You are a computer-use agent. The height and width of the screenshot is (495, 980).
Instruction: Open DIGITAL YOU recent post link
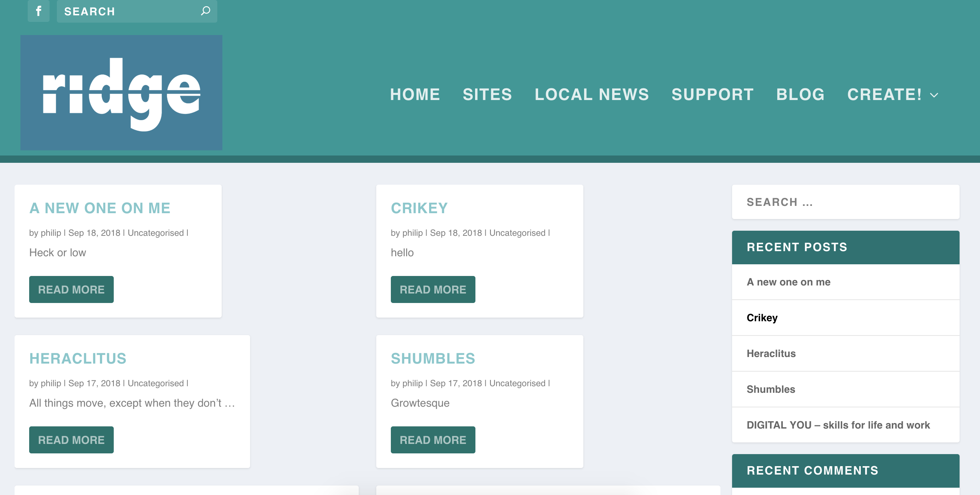838,425
